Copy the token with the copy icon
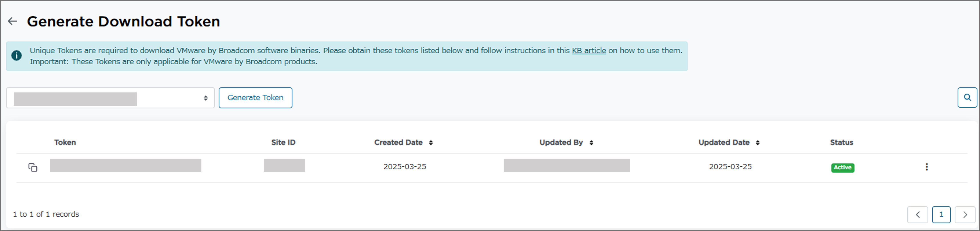This screenshot has height=231, width=980. click(x=33, y=167)
